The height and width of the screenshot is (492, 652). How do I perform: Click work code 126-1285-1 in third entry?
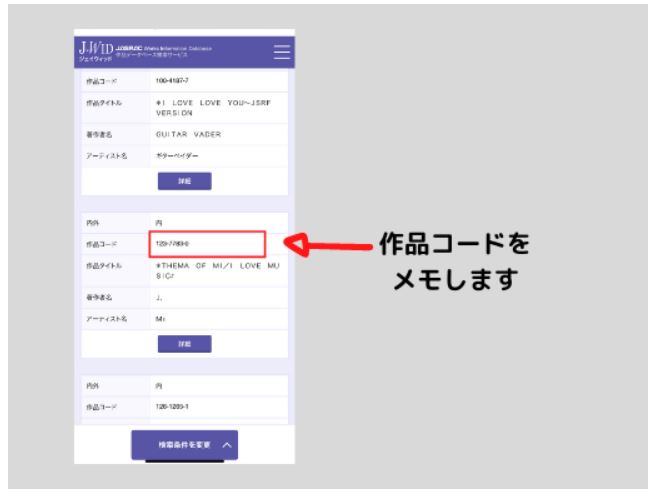[172, 409]
